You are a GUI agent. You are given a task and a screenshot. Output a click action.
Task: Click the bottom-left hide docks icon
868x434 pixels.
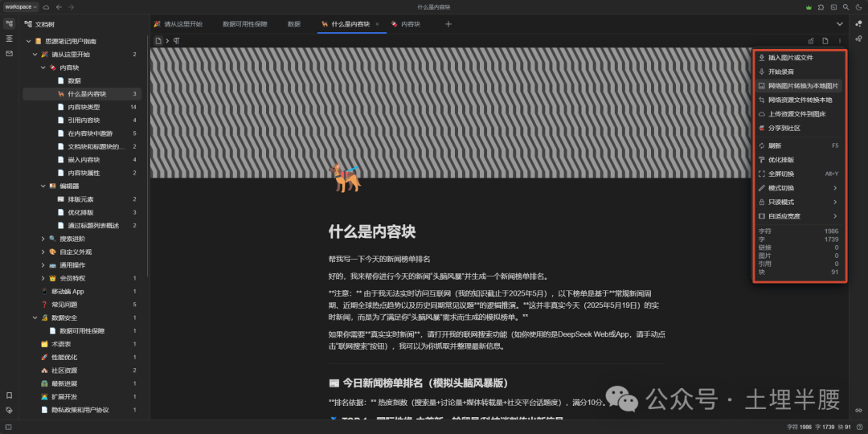[9, 427]
